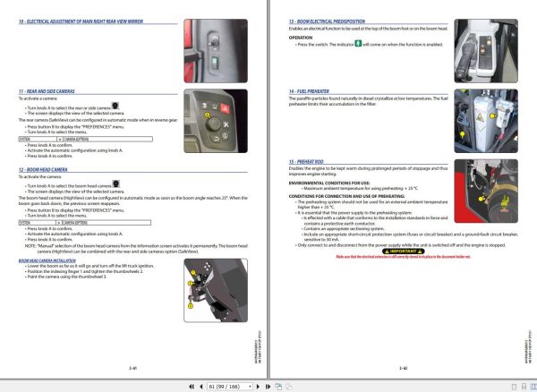Click 'OPERATION' subheading on right page
Viewport: 537px width, 392px height.
tap(301, 38)
